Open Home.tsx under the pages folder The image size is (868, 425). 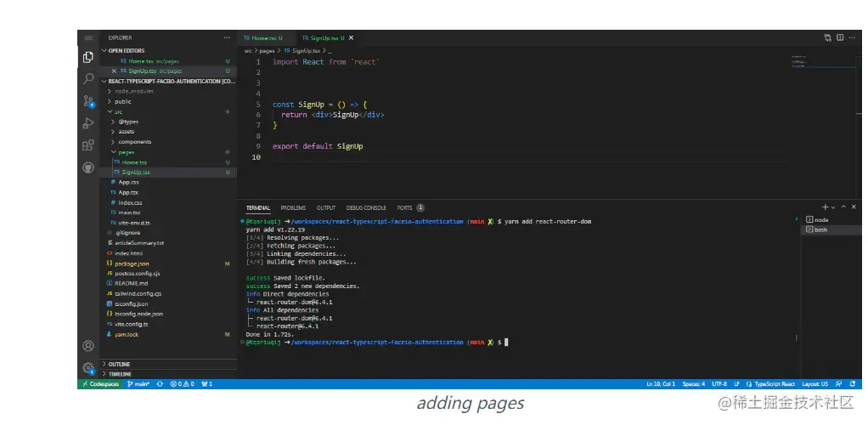168,162
